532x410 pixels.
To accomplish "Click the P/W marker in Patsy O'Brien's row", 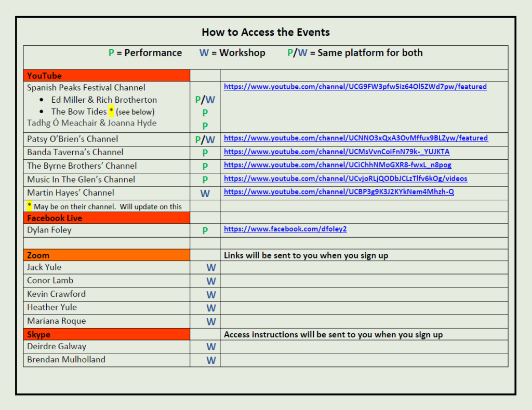I will point(205,140).
